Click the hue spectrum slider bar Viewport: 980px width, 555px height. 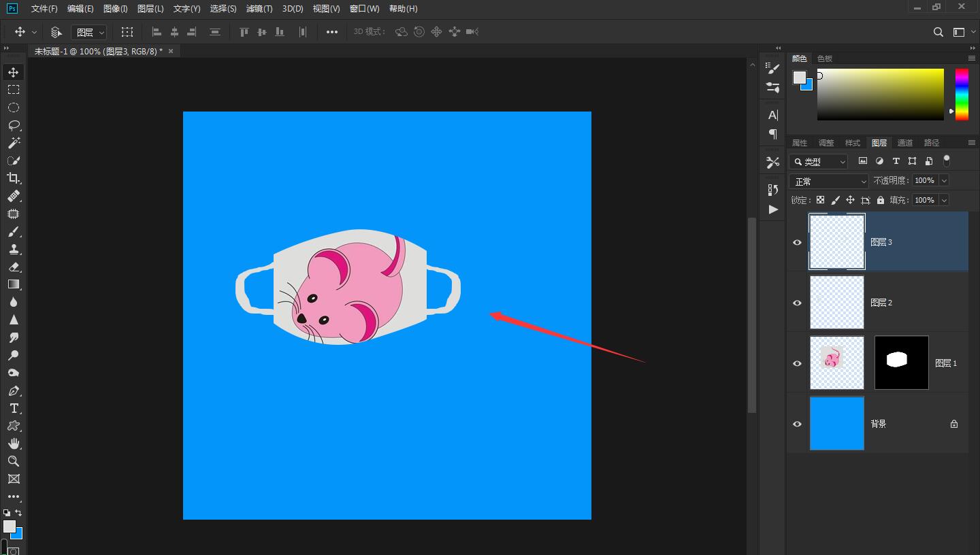click(962, 94)
